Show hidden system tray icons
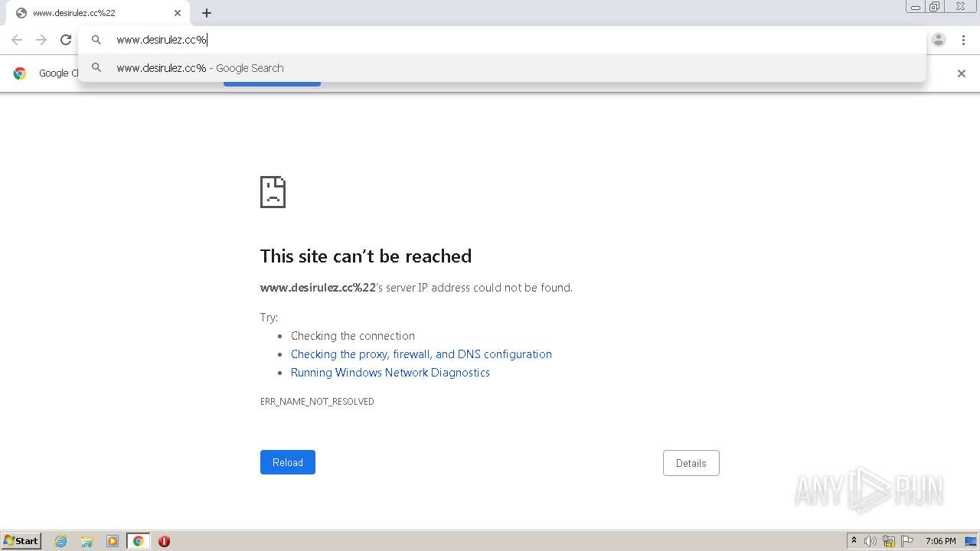Viewport: 980px width, 551px height. (854, 541)
